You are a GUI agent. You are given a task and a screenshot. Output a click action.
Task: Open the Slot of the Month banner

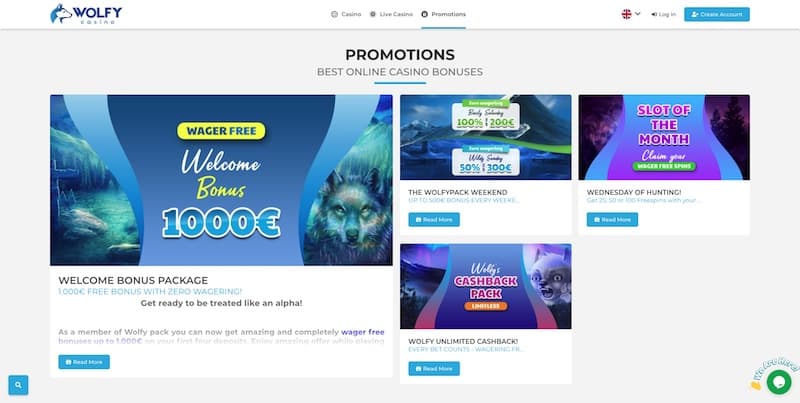(x=664, y=137)
